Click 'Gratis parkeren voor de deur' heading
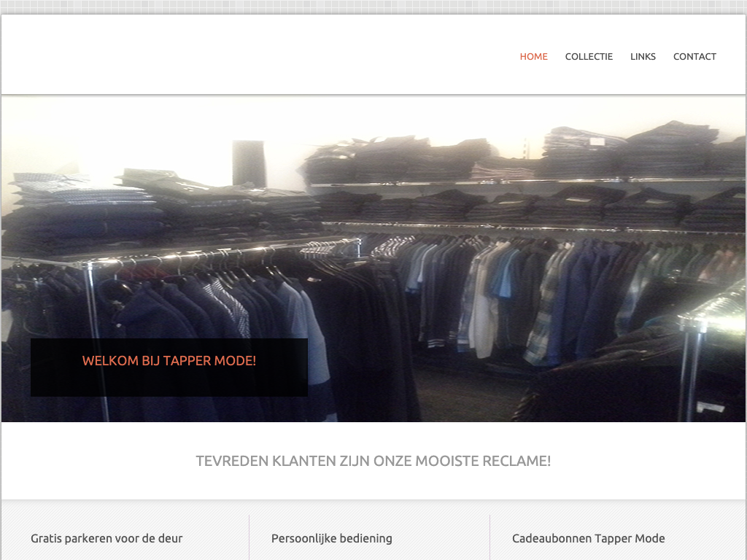This screenshot has height=560, width=747. coord(107,538)
